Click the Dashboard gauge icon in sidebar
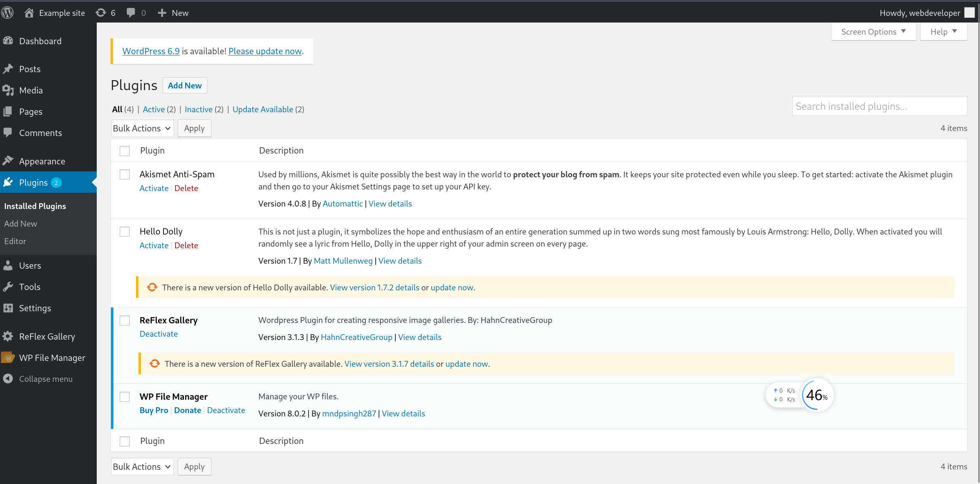Screen dimensions: 980x484 pyautogui.click(x=8, y=41)
